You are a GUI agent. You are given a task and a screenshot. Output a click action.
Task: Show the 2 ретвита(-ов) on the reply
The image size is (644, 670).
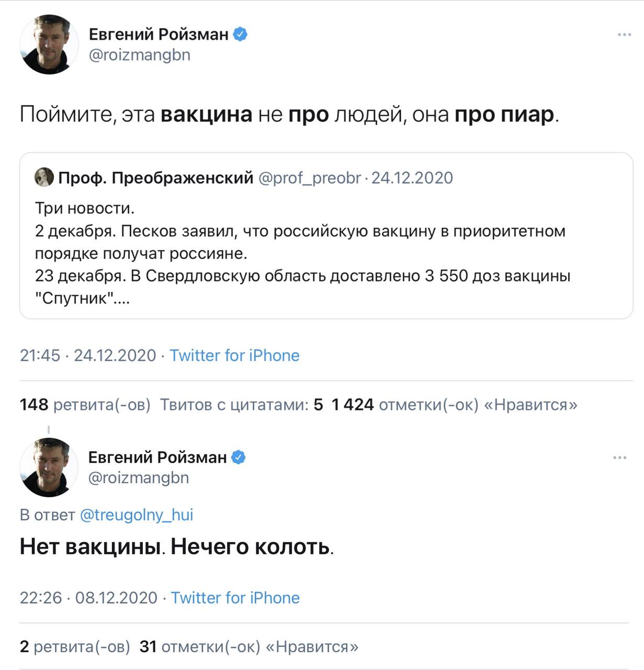[75, 647]
